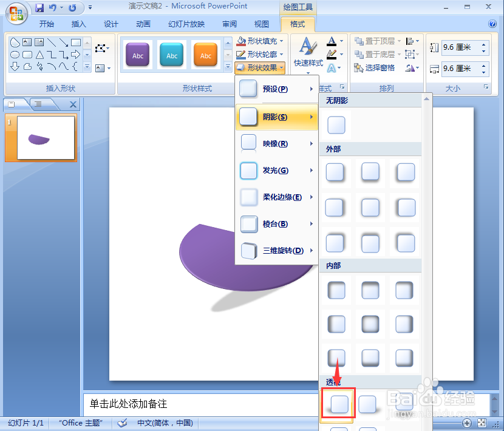The height and width of the screenshot is (431, 504).
Task: Open 快速样式 WordArt styles
Action: [308, 55]
